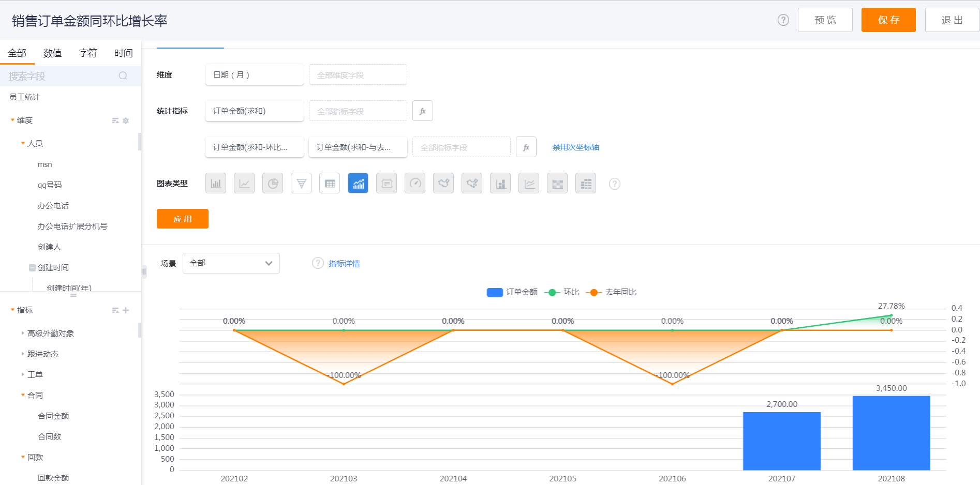980x485 pixels.
Task: Open the 场景 dropdown showing 全部
Action: pyautogui.click(x=231, y=263)
